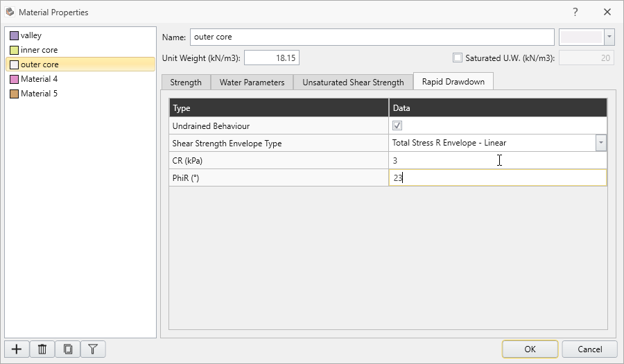The width and height of the screenshot is (624, 364).
Task: Click the purple valley color swatch
Action: pos(14,36)
